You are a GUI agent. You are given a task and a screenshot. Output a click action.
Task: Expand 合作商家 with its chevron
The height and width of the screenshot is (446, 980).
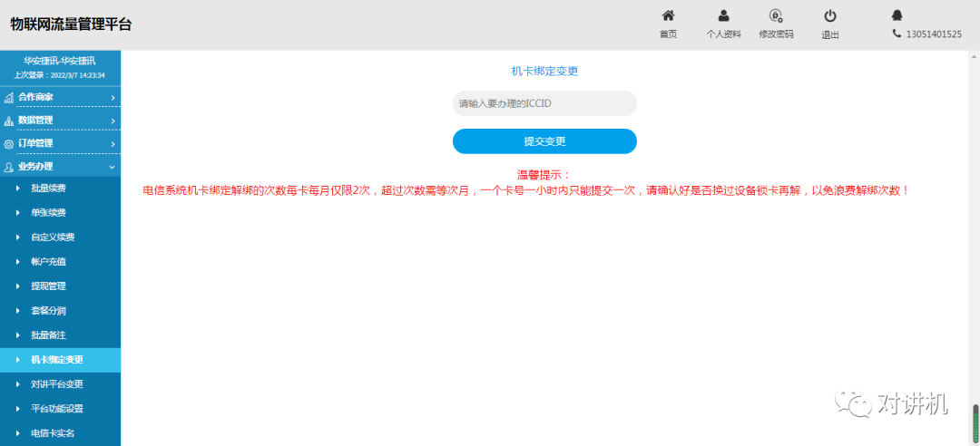tap(113, 97)
